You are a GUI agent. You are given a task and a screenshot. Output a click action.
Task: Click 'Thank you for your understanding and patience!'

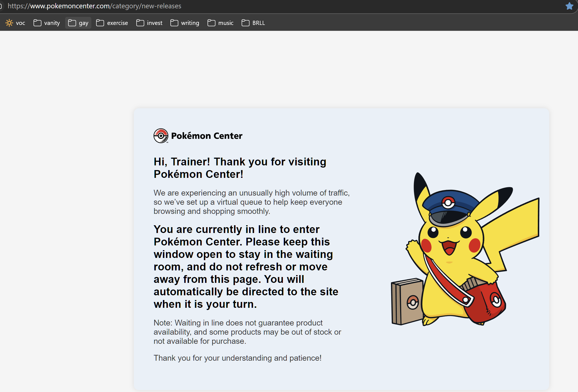tap(237, 358)
